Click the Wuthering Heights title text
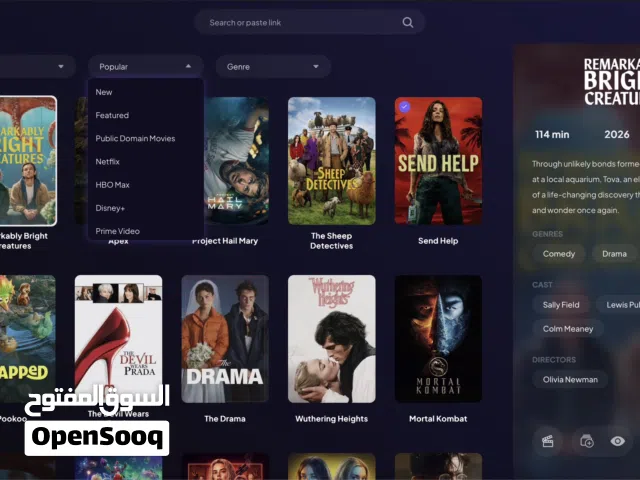 click(331, 419)
